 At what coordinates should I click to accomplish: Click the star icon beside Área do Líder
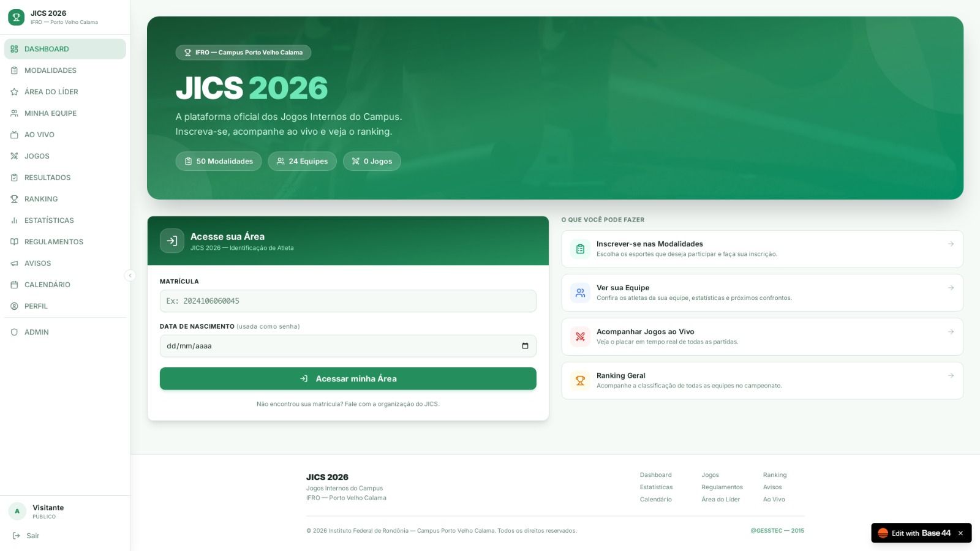[14, 92]
